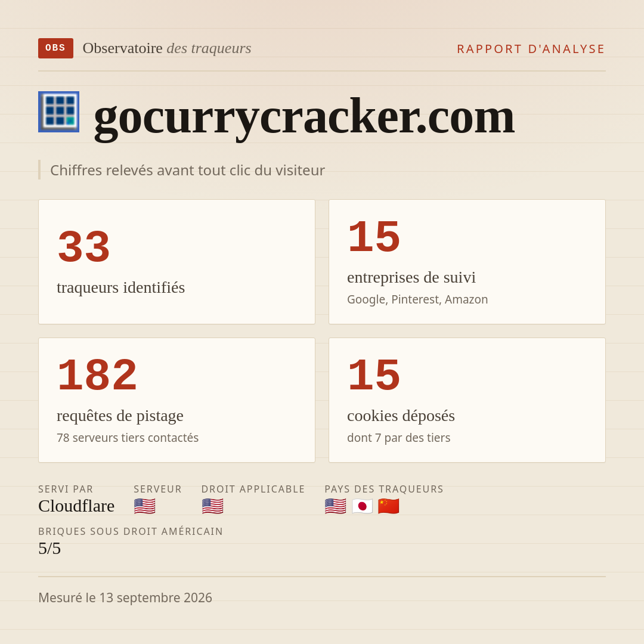
Task: Click the US flag under Pays des traqueurs
Action: (335, 506)
